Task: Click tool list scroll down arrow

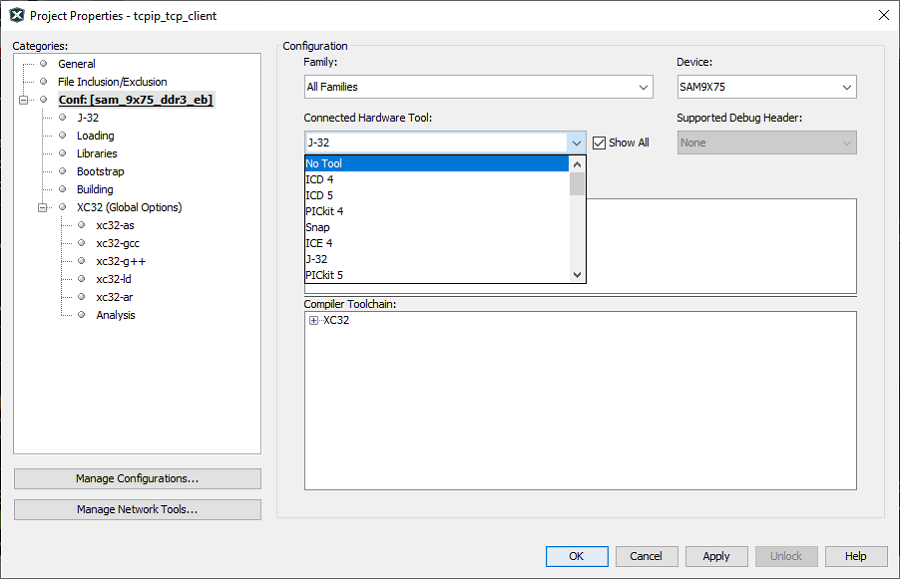Action: click(x=577, y=275)
